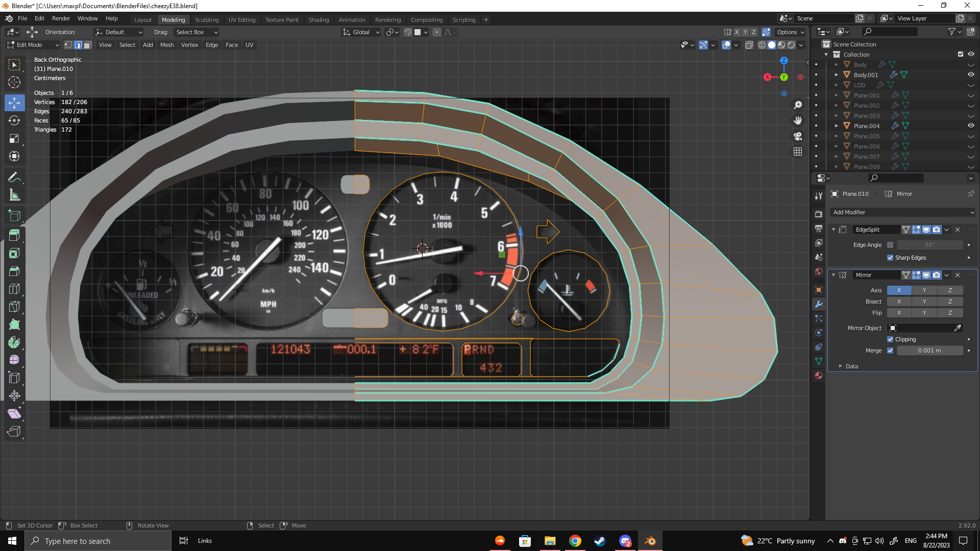Screen dimensions: 980x551
Task: Select the Knife tool in toolbar
Action: [14, 307]
